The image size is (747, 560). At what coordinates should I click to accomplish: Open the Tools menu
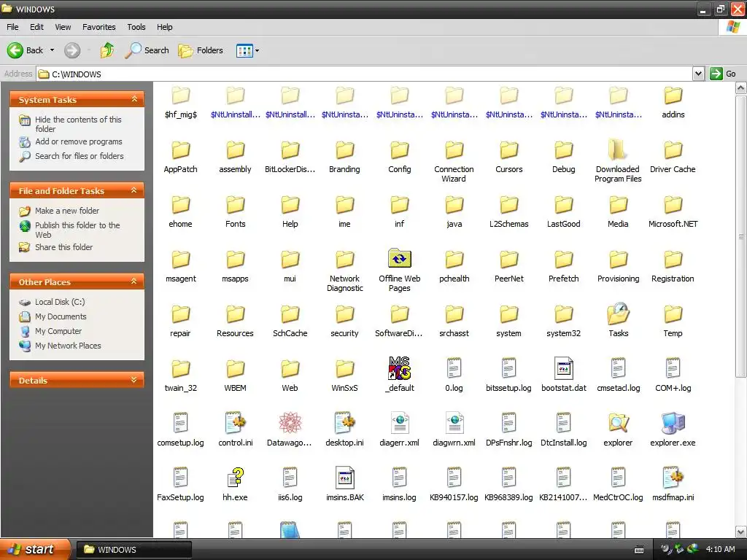(136, 27)
